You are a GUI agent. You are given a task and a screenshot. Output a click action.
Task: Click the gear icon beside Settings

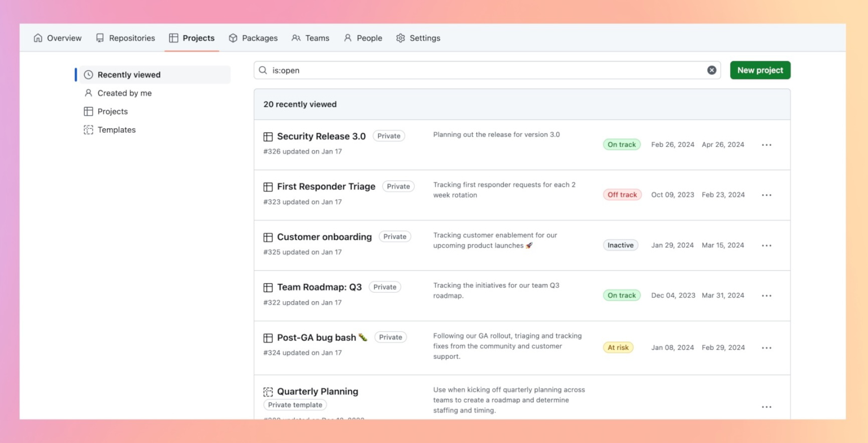(401, 38)
